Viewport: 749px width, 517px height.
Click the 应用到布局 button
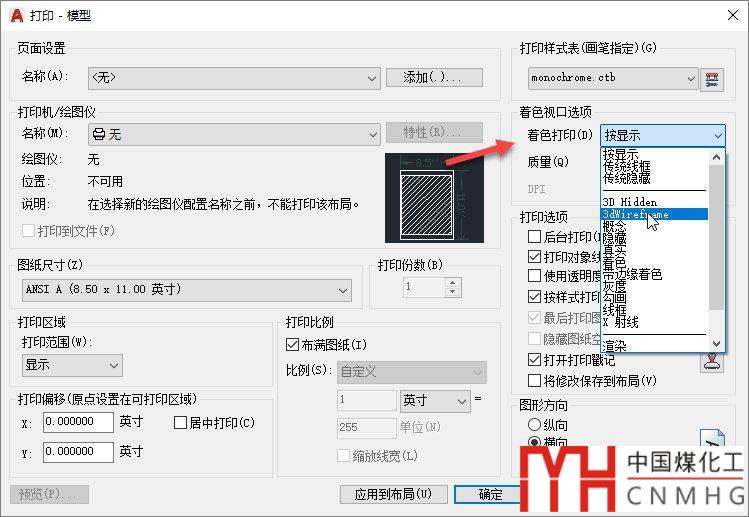click(394, 494)
